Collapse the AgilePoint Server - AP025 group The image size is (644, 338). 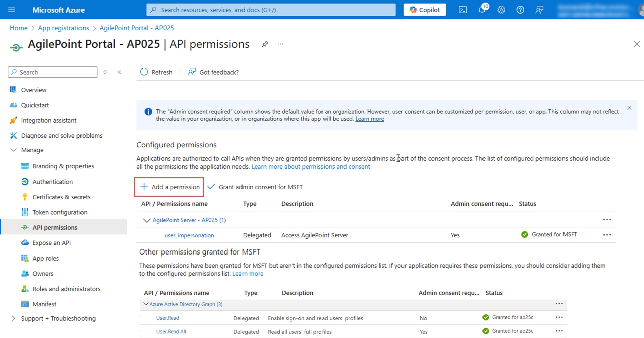(147, 220)
